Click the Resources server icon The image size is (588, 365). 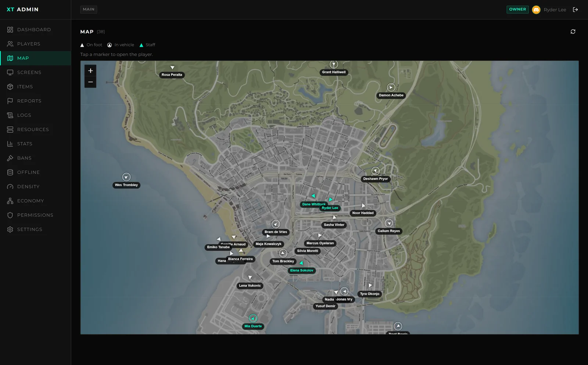(x=10, y=130)
